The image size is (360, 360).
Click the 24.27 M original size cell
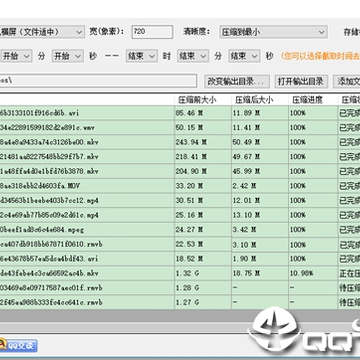pos(203,230)
